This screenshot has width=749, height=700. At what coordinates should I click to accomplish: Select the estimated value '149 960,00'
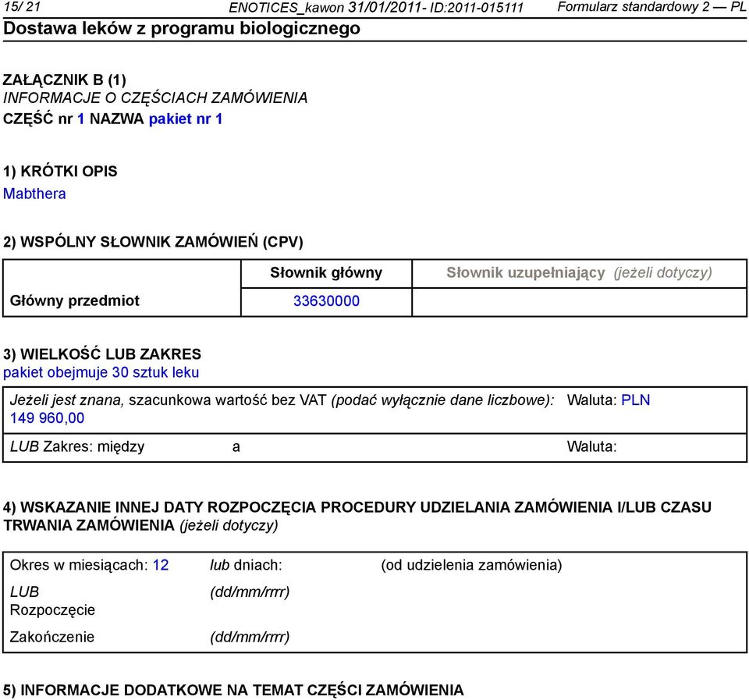48,418
